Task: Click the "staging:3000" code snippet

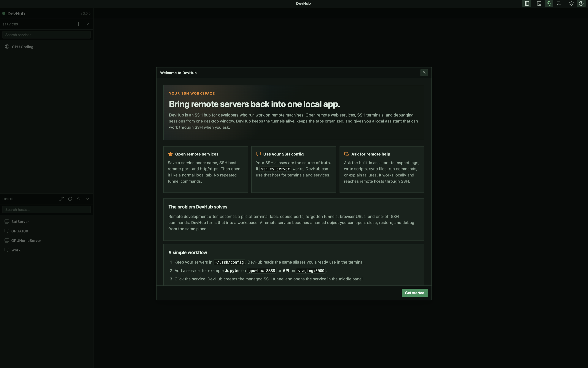Action: [x=311, y=271]
